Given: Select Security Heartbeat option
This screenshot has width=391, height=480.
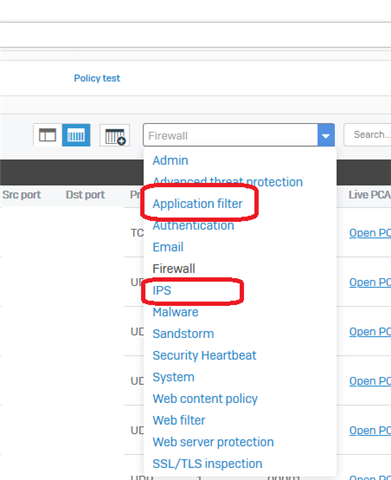Looking at the screenshot, I should tap(204, 355).
